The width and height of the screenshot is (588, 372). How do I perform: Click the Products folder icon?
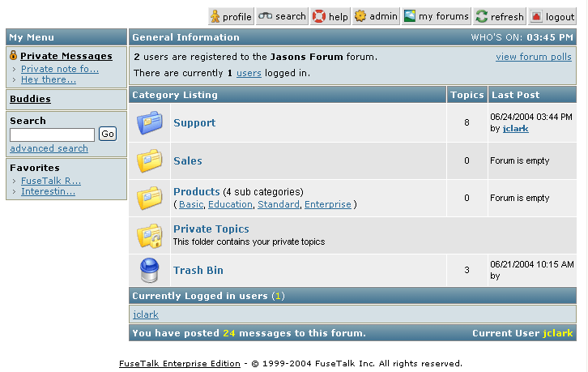click(x=150, y=198)
